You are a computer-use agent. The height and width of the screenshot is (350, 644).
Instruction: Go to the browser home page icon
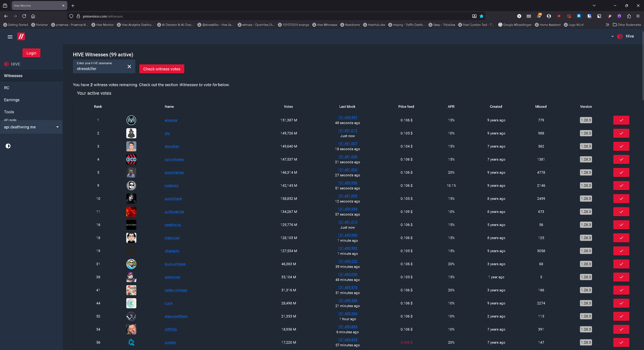33,16
